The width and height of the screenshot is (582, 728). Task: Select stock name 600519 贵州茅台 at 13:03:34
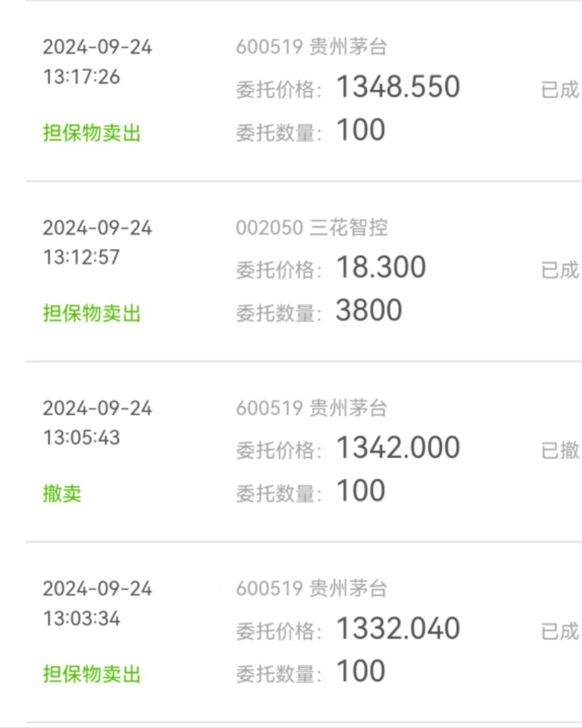311,589
